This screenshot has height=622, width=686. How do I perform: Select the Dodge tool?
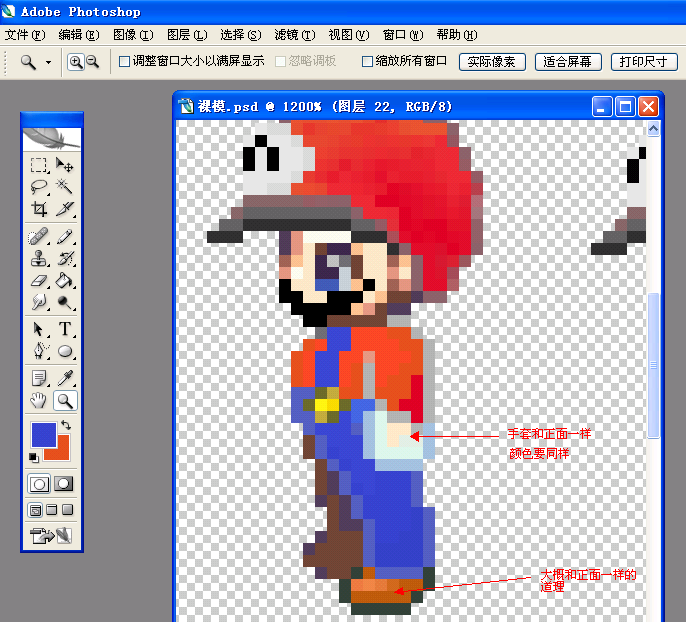click(x=64, y=302)
